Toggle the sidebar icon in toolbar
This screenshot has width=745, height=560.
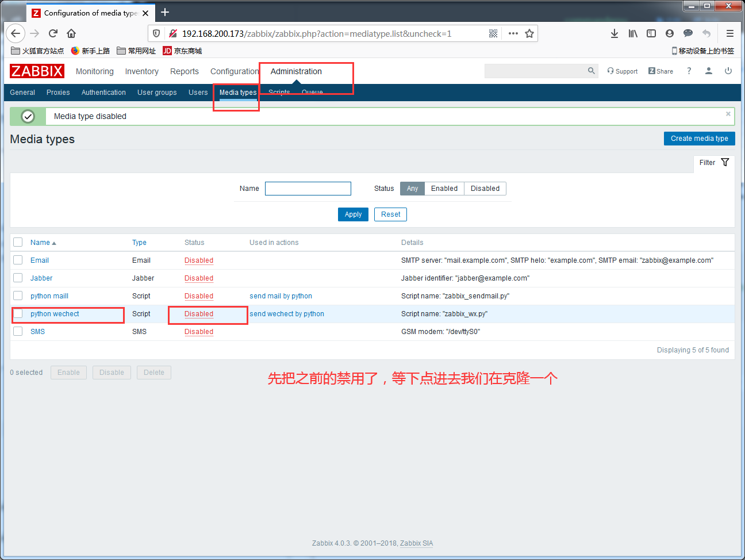(651, 33)
